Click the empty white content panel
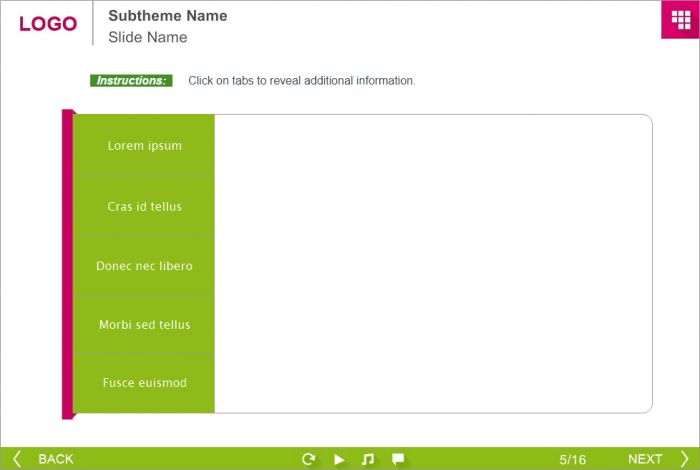The width and height of the screenshot is (700, 470). click(432, 263)
